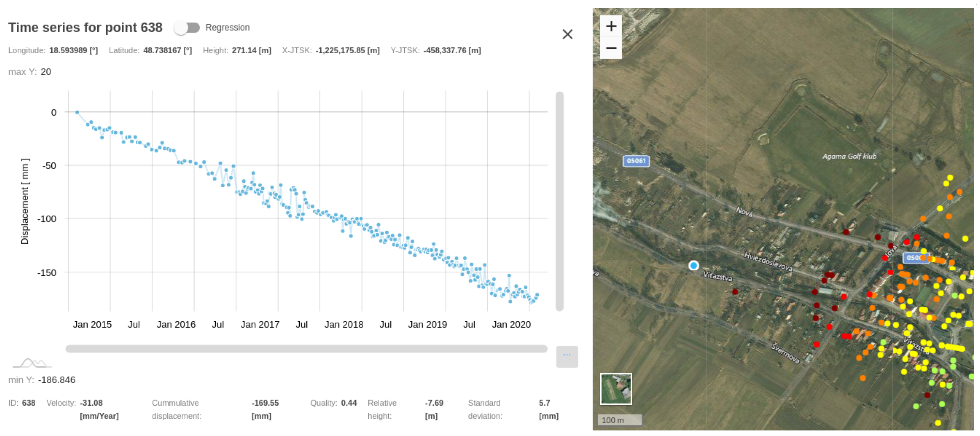This screenshot has height=436, width=980.
Task: Click the Velocity value -31.08 mm/Year
Action: pos(92,403)
